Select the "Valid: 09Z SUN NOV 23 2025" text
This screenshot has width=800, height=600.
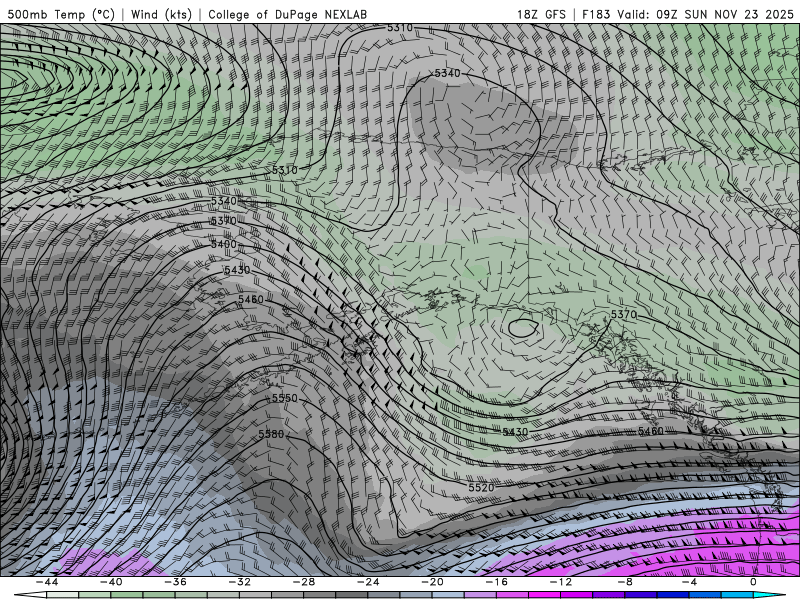pos(706,14)
